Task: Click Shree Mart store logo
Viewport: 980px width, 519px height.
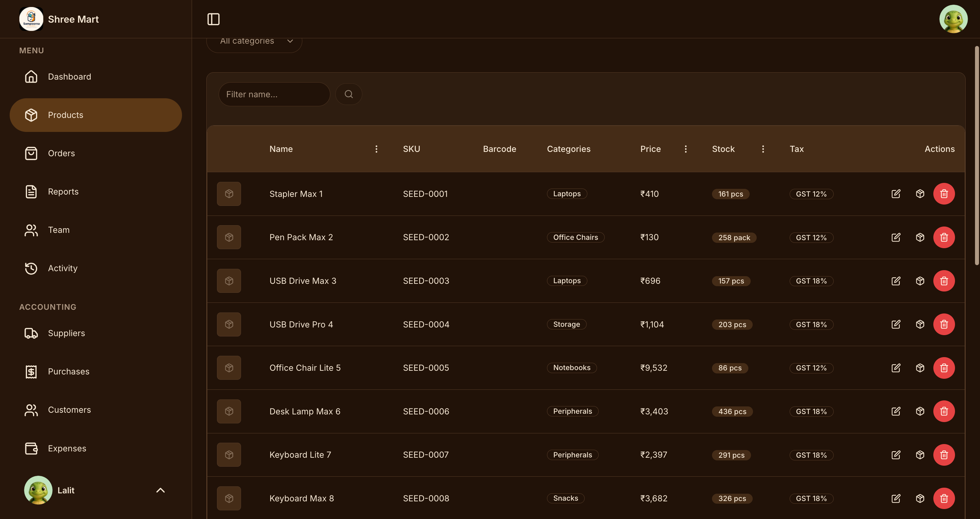Action: coord(31,19)
